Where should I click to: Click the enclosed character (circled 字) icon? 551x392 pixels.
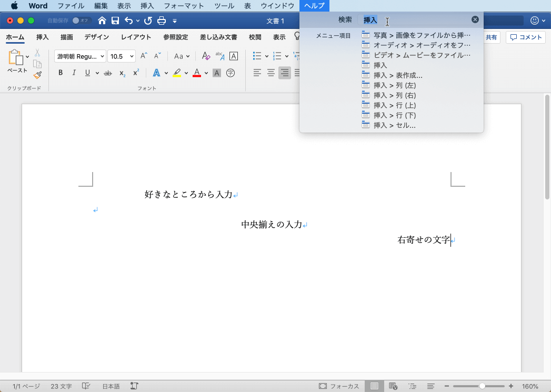(x=231, y=73)
